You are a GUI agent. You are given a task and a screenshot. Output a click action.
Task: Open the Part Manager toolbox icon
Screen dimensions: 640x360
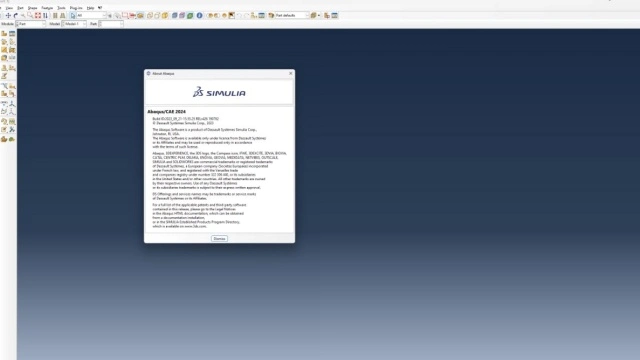click(12, 33)
